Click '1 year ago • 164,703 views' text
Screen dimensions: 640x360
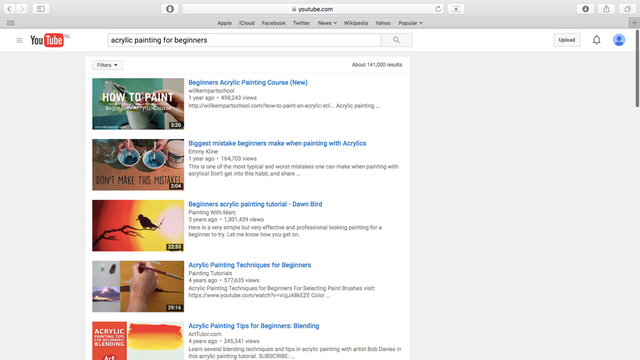(x=222, y=159)
